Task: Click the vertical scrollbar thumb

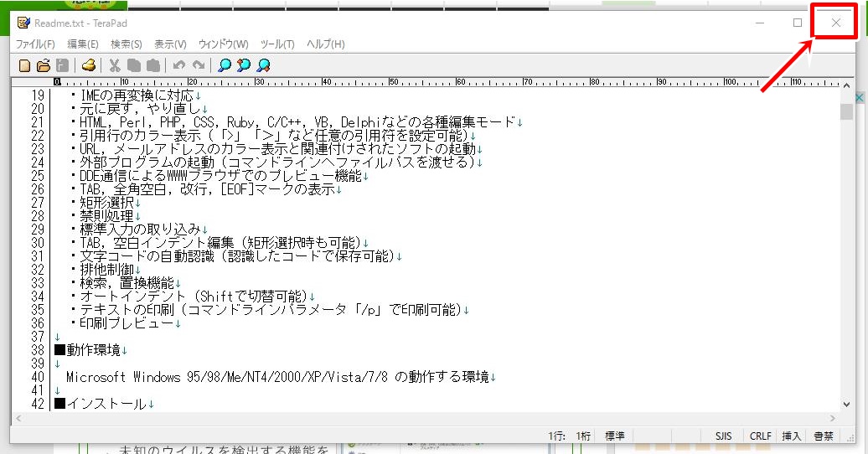Action: click(x=846, y=111)
